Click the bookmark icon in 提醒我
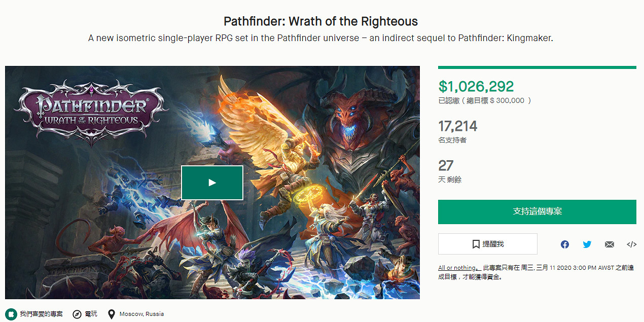The height and width of the screenshot is (322, 644). 476,244
